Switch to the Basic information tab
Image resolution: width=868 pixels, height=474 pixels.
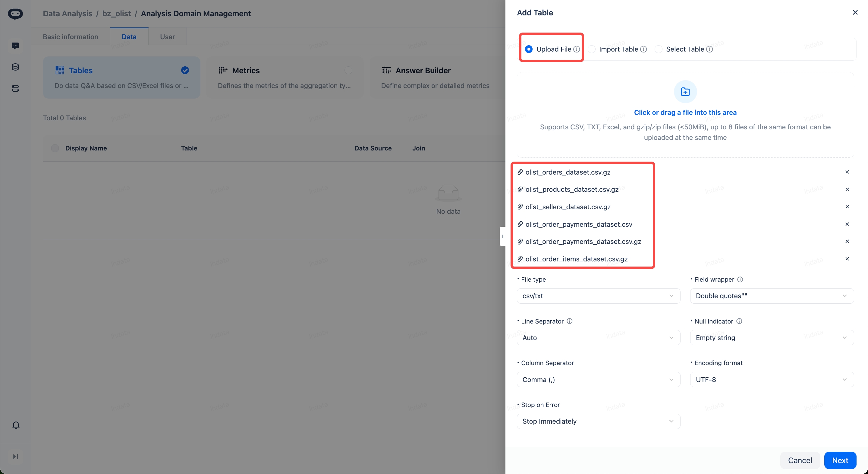point(71,37)
